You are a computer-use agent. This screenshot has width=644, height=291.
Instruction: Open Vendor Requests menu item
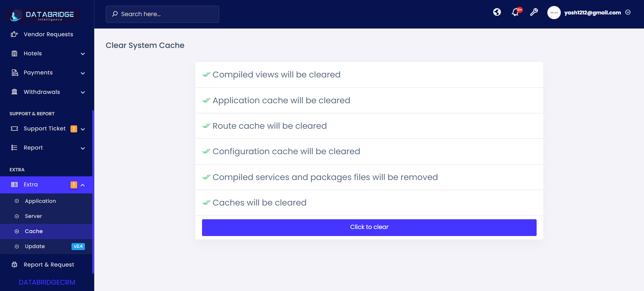pos(46,34)
